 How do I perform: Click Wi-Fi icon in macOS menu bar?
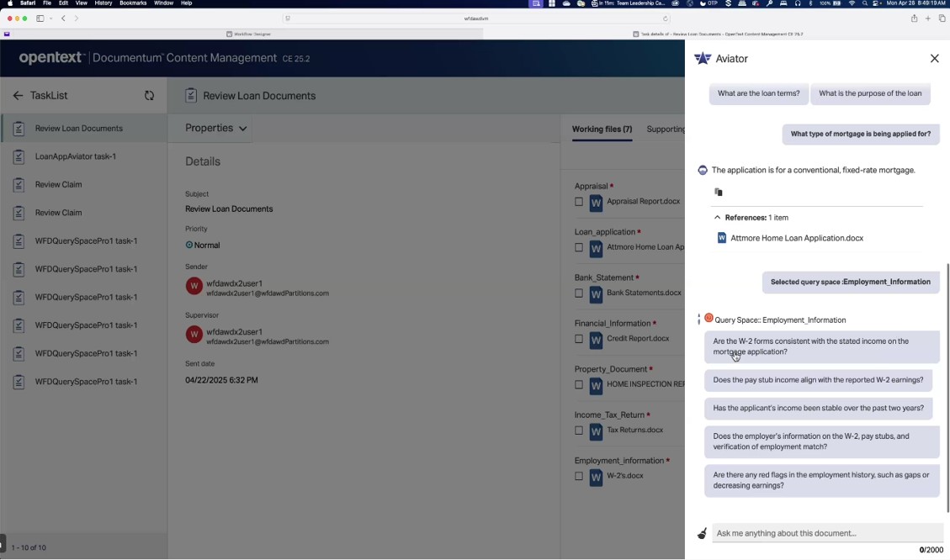click(x=852, y=3)
